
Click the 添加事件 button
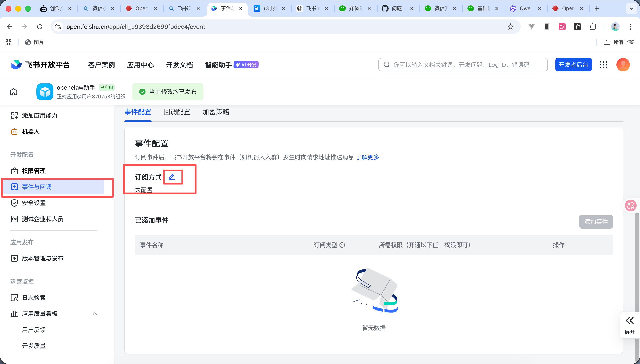pos(596,222)
